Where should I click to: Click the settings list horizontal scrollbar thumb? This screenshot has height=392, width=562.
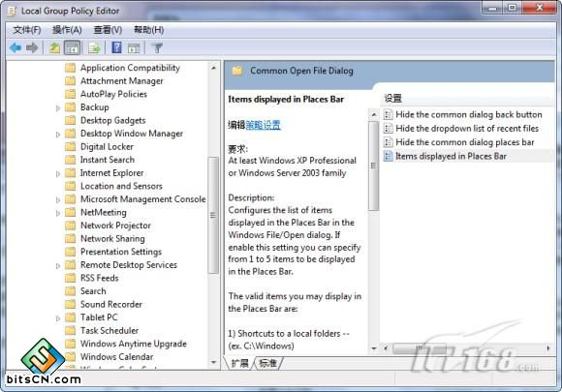(420, 347)
